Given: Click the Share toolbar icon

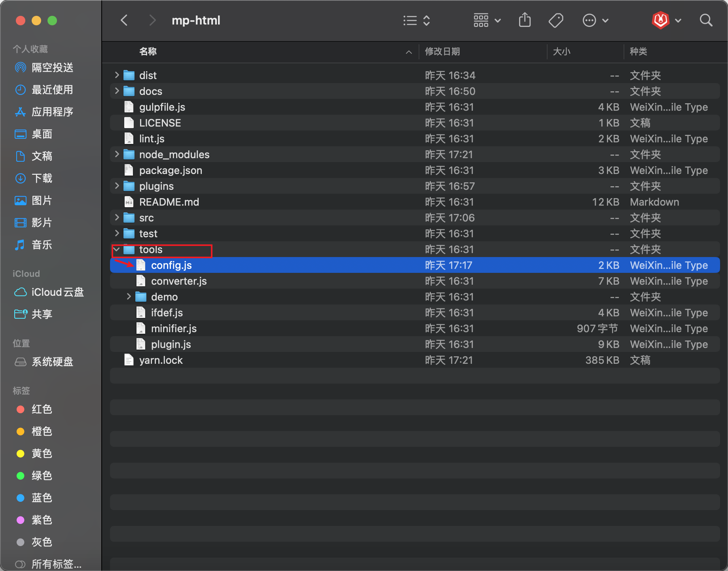Looking at the screenshot, I should pyautogui.click(x=525, y=20).
